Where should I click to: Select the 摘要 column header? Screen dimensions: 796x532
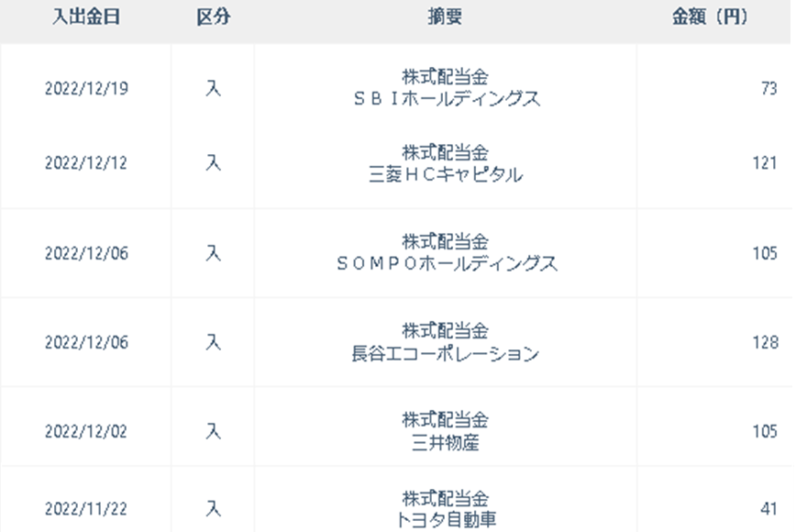tap(445, 17)
